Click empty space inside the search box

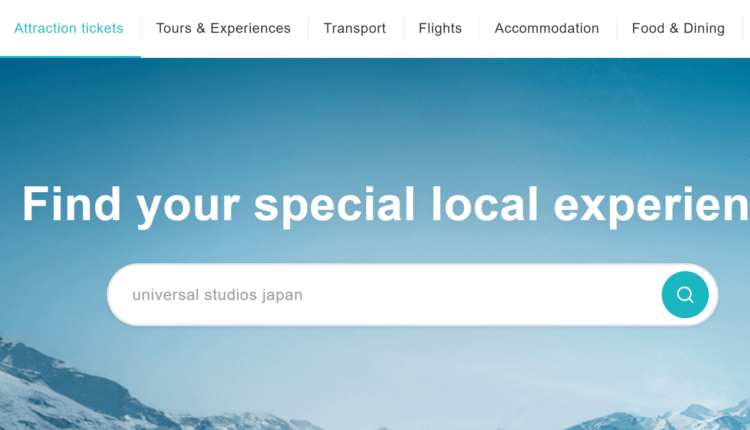(478, 295)
